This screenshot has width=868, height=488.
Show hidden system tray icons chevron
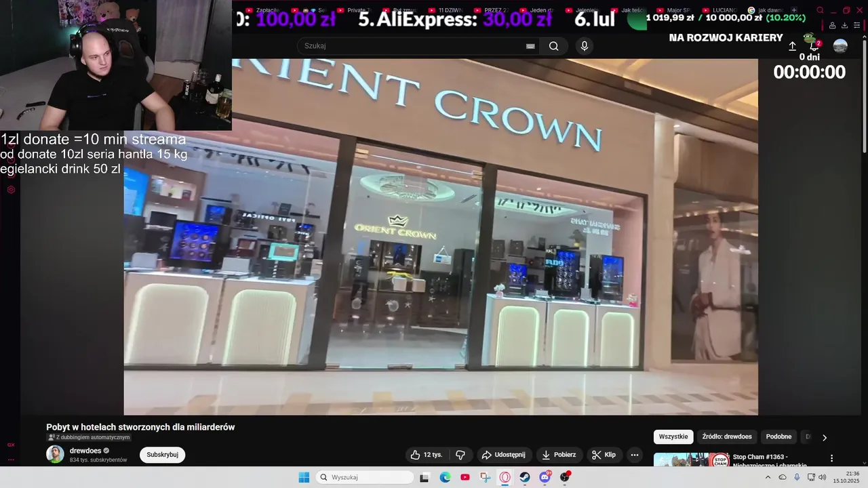point(768,477)
